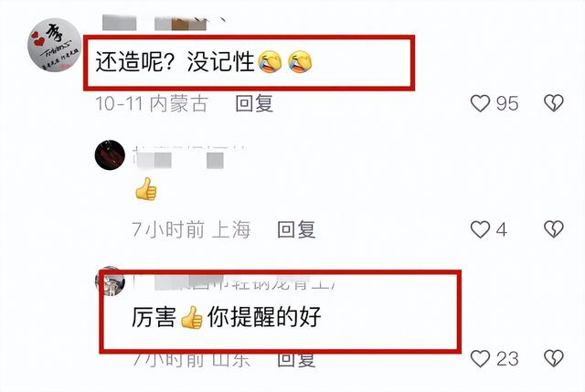585x392 pixels.
Task: Tap broken heart on Shandong reply
Action: [x=554, y=358]
